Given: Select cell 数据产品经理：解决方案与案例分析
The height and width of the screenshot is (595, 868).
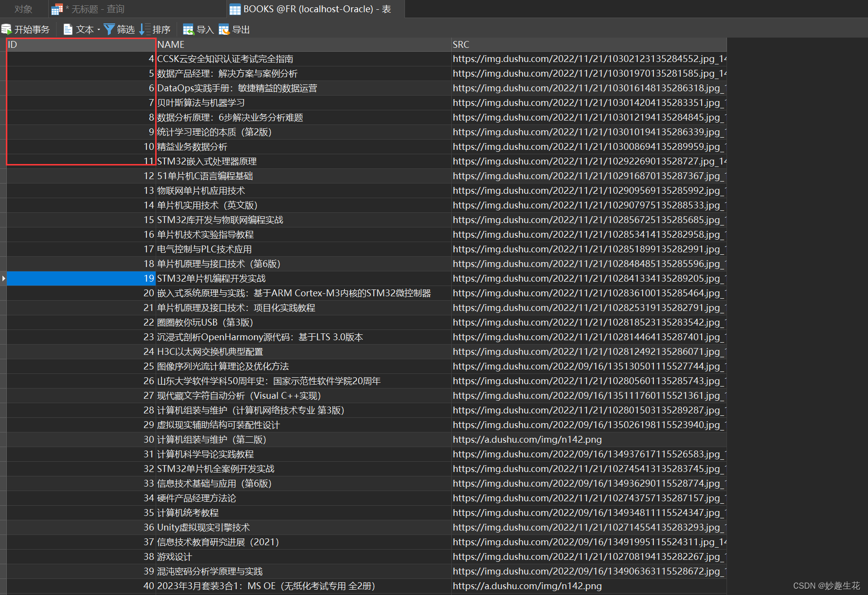Looking at the screenshot, I should click(303, 73).
